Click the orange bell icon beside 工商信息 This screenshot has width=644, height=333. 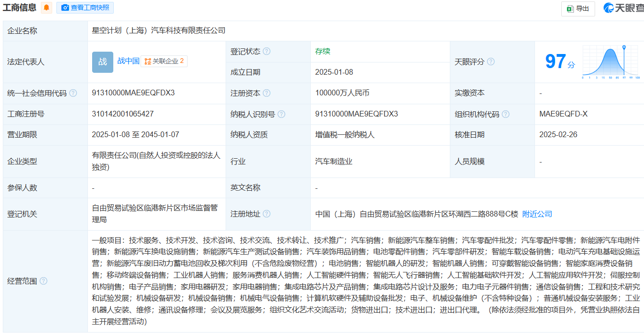click(x=47, y=8)
